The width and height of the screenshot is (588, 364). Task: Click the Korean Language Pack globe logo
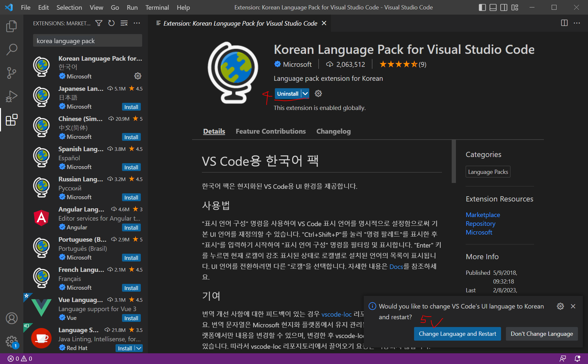233,73
